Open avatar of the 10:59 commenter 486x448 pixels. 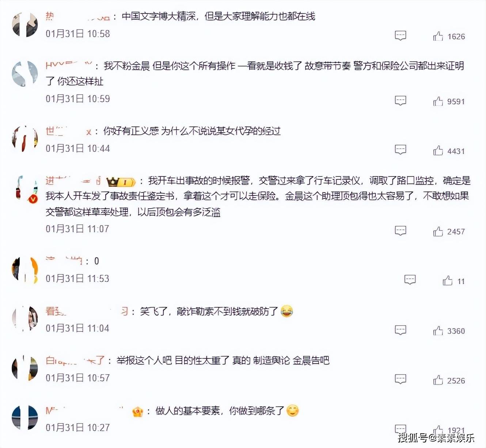pos(25,73)
